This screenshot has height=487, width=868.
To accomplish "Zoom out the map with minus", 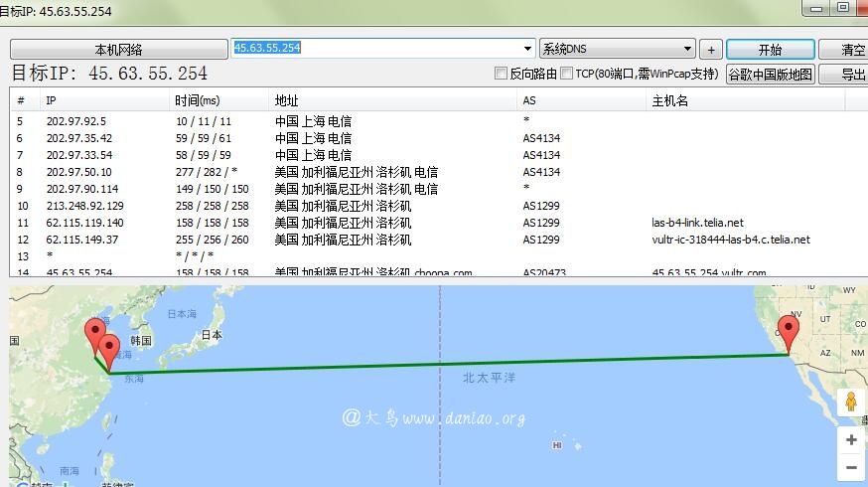I will pyautogui.click(x=851, y=467).
